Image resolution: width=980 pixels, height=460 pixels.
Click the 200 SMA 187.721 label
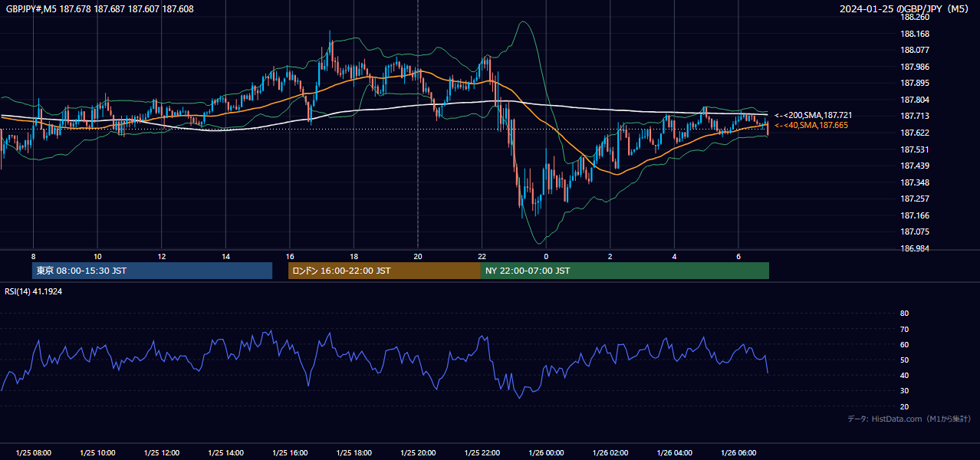click(x=812, y=115)
